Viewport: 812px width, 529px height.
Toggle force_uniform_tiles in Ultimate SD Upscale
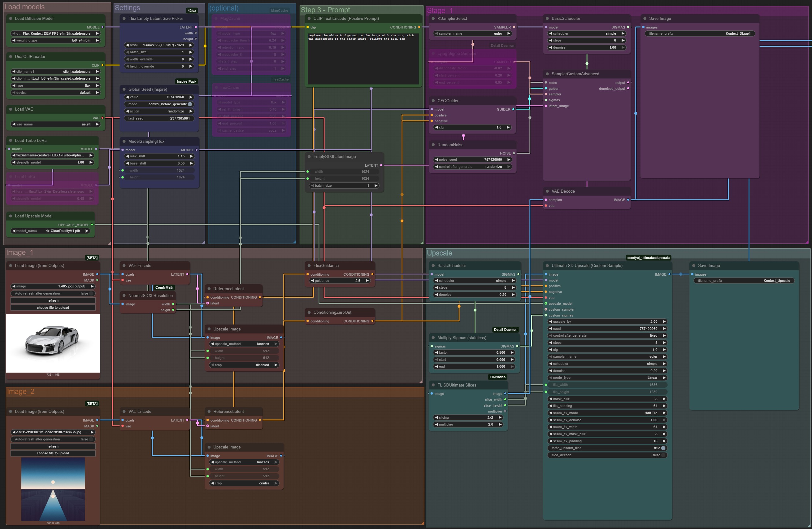(663, 448)
